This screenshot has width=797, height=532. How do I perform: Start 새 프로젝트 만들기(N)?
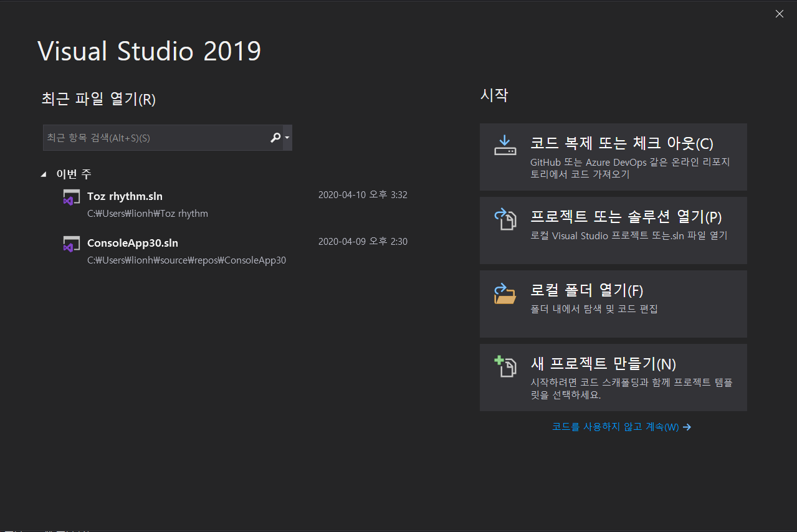click(x=613, y=378)
